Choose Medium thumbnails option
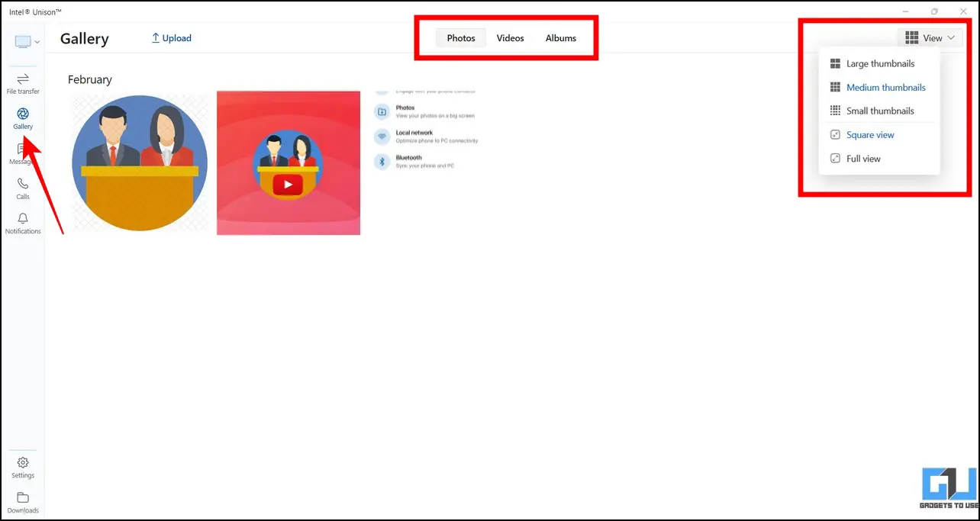This screenshot has width=980, height=521. [879, 88]
